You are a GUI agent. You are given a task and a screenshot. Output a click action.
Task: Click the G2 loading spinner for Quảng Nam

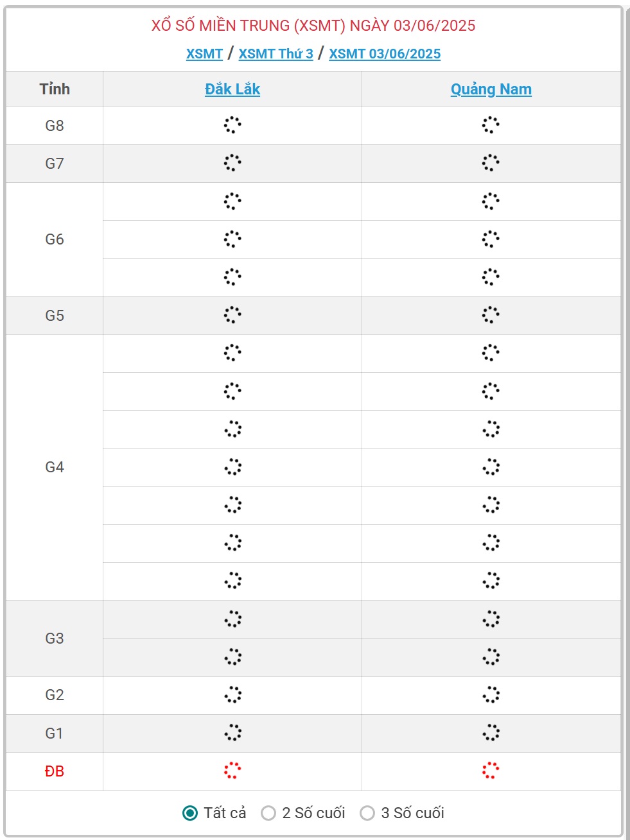(x=491, y=695)
